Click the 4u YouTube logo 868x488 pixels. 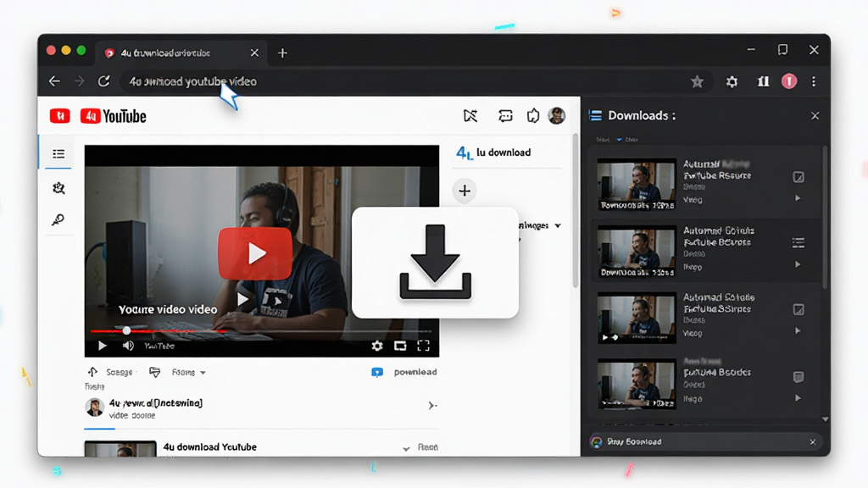pyautogui.click(x=114, y=116)
